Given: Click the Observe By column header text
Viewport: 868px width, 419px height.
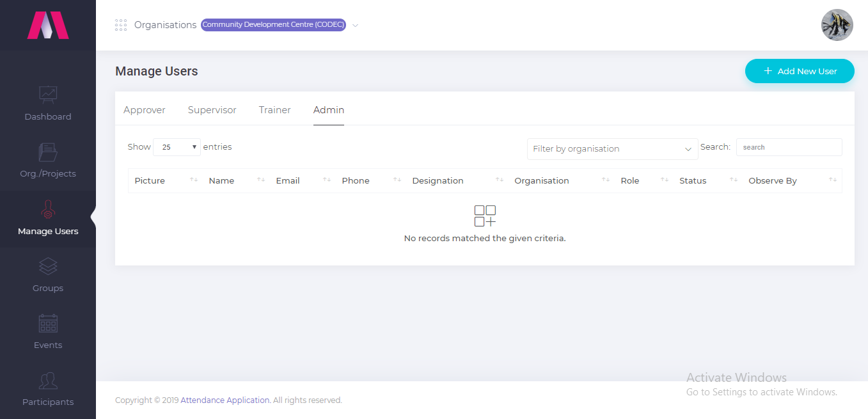Looking at the screenshot, I should pos(773,181).
